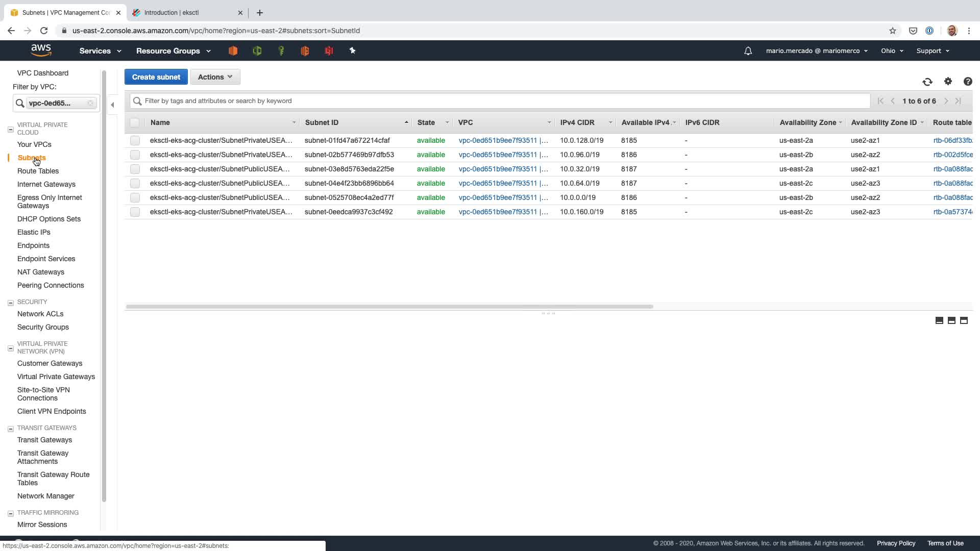Screen dimensions: 980x551
Task: Click the subnet keyword filter field
Action: point(500,101)
